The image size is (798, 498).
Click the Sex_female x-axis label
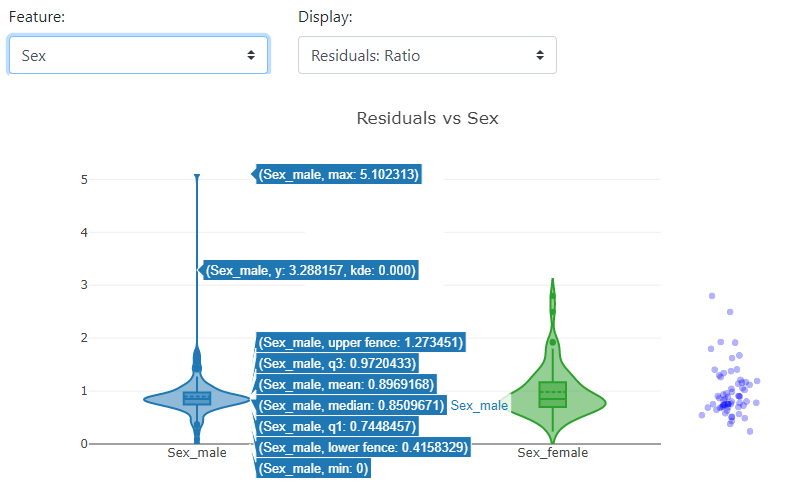(552, 453)
